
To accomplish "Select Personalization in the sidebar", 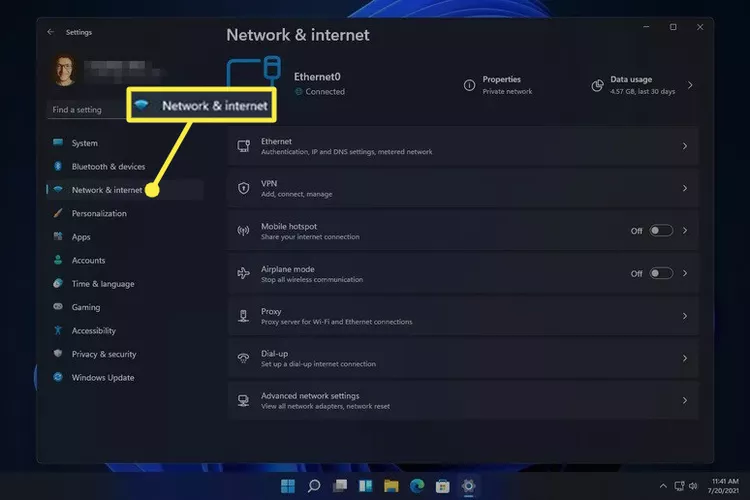I will [x=124, y=213].
